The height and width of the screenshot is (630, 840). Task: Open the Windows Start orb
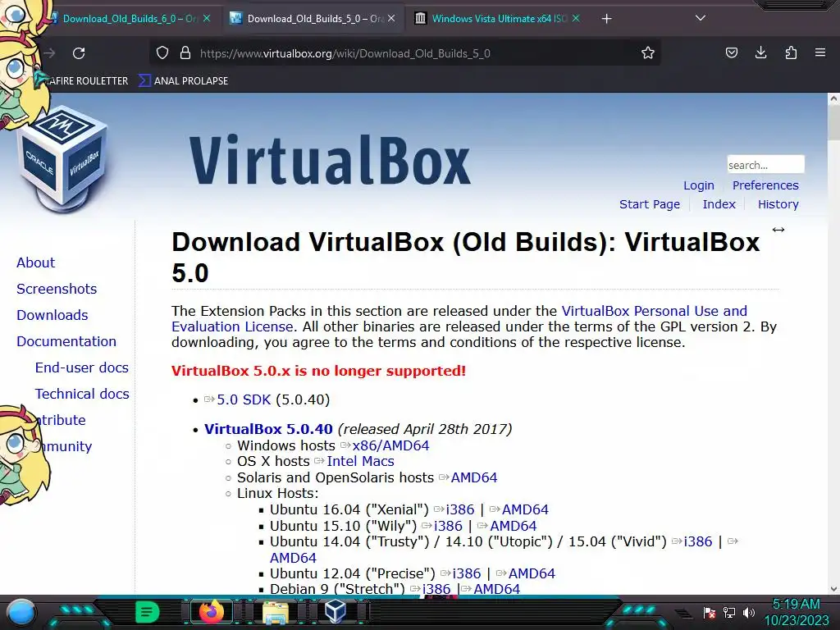click(x=21, y=612)
